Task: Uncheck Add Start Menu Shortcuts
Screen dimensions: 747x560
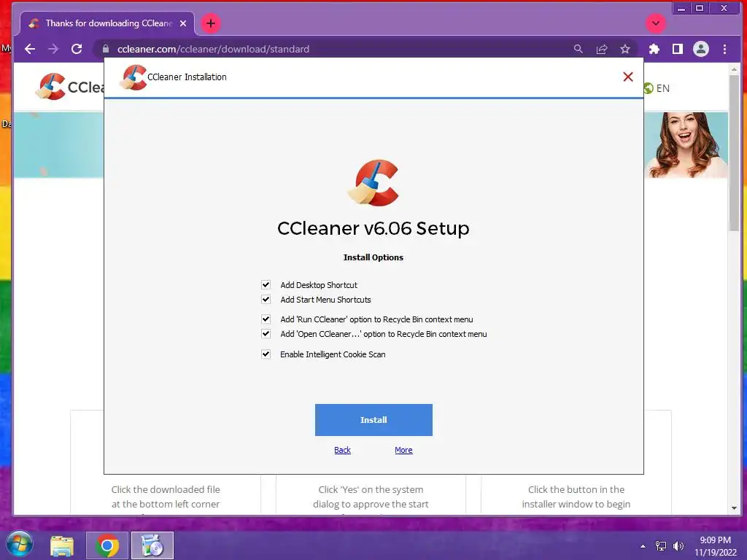Action: (x=266, y=300)
